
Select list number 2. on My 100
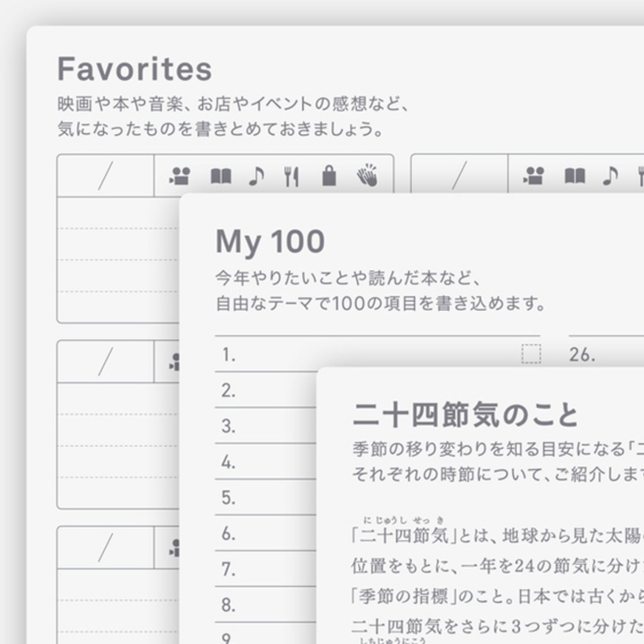[229, 390]
